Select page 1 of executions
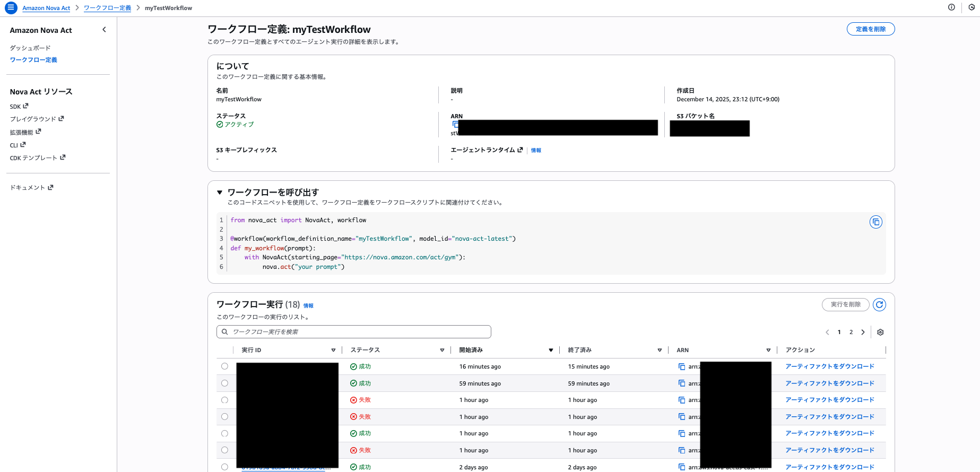The height and width of the screenshot is (472, 980). click(839, 332)
